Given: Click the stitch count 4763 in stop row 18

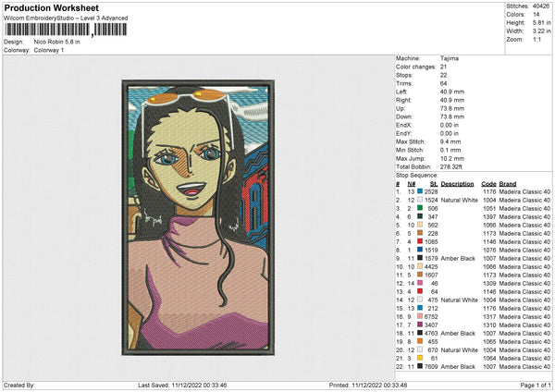Looking at the screenshot, I should [431, 333].
